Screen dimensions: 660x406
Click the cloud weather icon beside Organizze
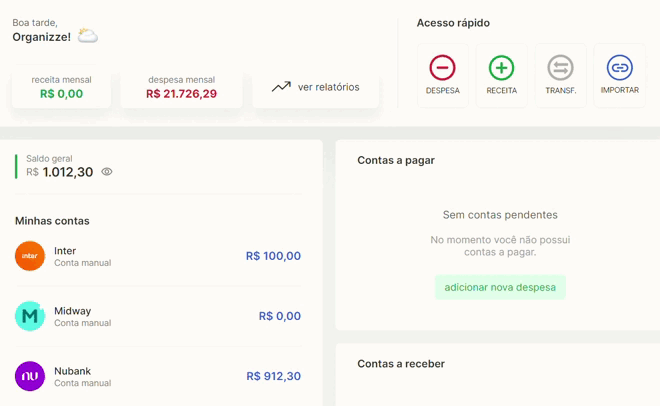pos(88,36)
